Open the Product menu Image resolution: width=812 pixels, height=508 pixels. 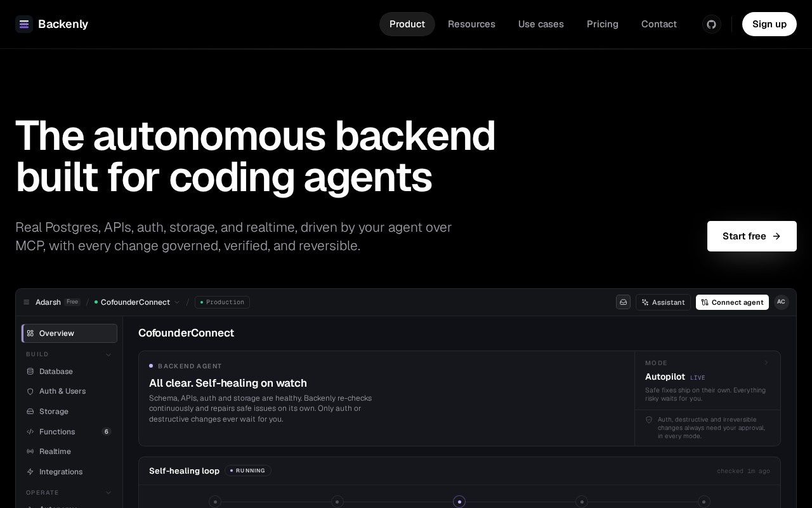[407, 24]
